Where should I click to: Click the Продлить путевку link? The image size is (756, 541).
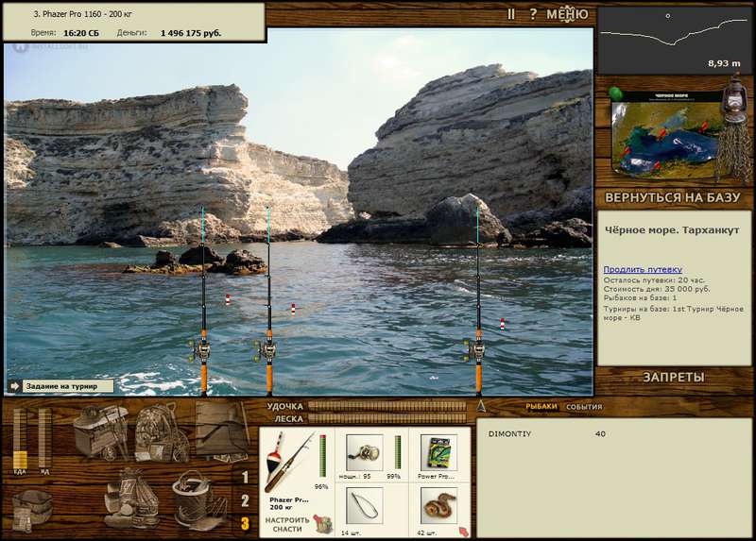pyautogui.click(x=643, y=270)
